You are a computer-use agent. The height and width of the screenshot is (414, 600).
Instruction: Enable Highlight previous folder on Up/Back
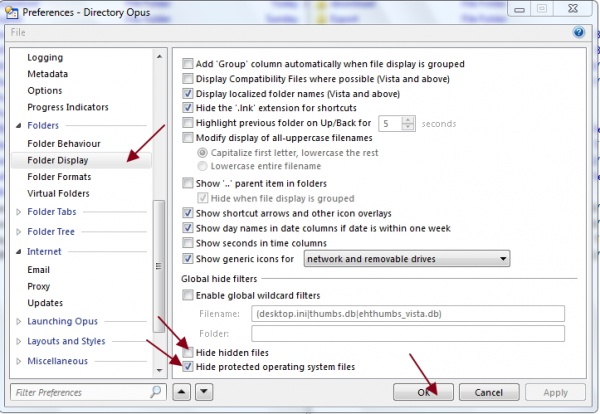click(x=188, y=123)
